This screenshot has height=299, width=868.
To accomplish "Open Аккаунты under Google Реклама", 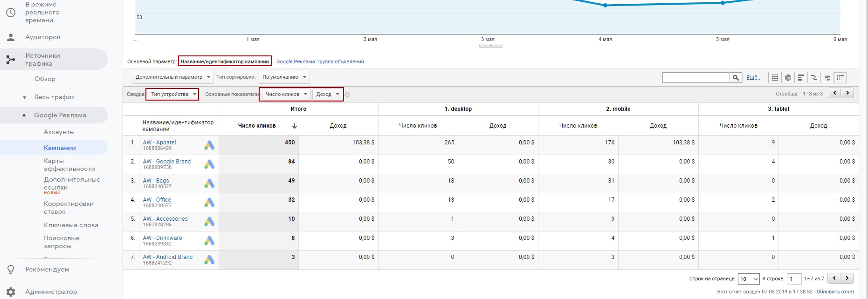I will 59,132.
